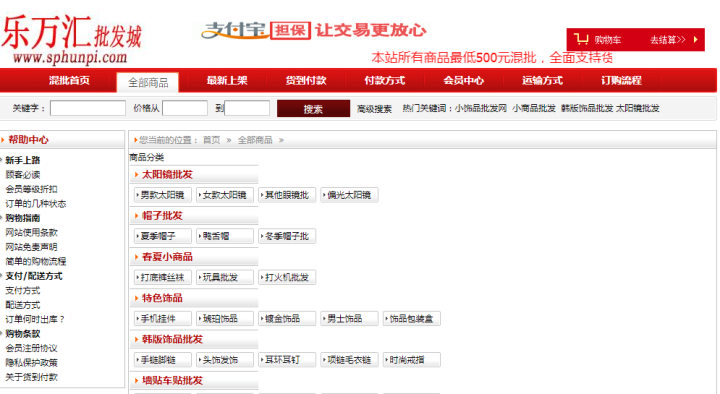Select 手机挂件 subcategory button
The height and width of the screenshot is (394, 720).
163,319
